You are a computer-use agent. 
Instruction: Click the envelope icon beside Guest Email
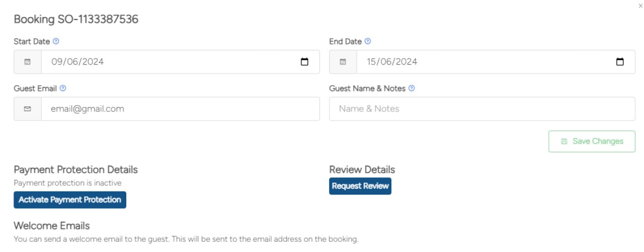click(x=28, y=109)
